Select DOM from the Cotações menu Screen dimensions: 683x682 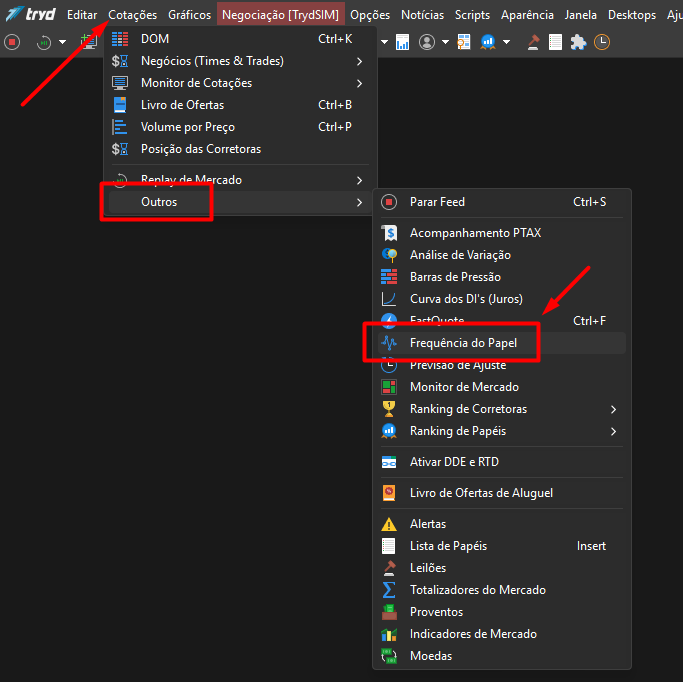pyautogui.click(x=240, y=39)
